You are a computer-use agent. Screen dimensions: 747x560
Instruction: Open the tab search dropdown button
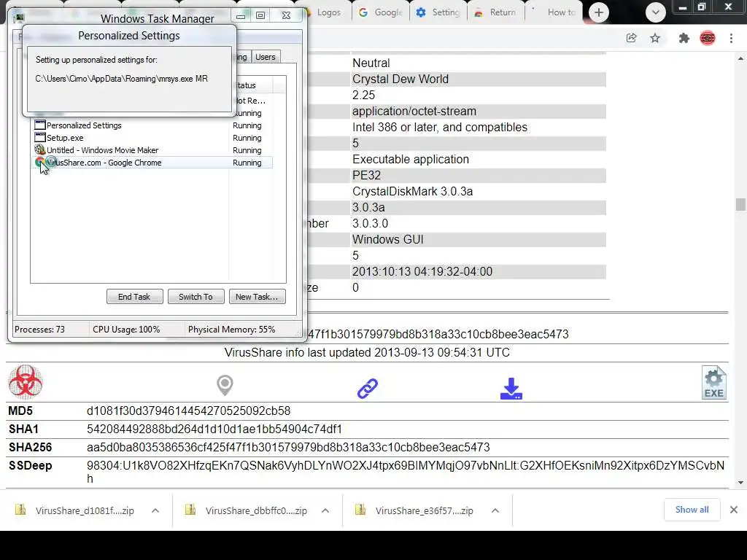click(x=656, y=12)
